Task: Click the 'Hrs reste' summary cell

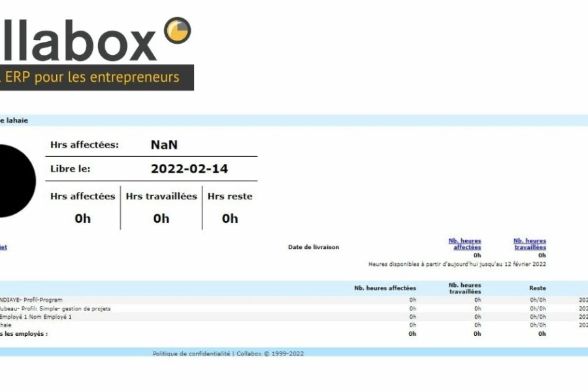Action: click(229, 207)
